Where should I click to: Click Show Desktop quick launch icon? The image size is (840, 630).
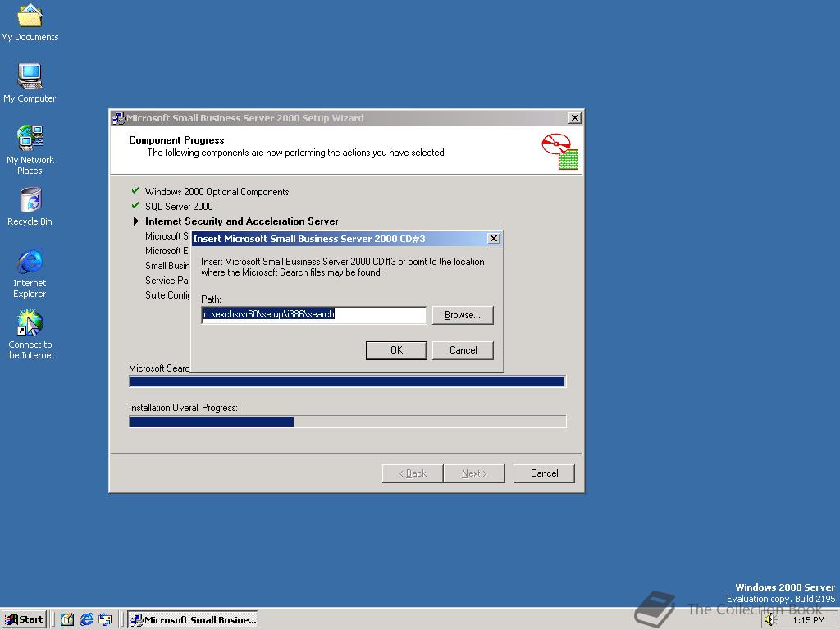[67, 620]
